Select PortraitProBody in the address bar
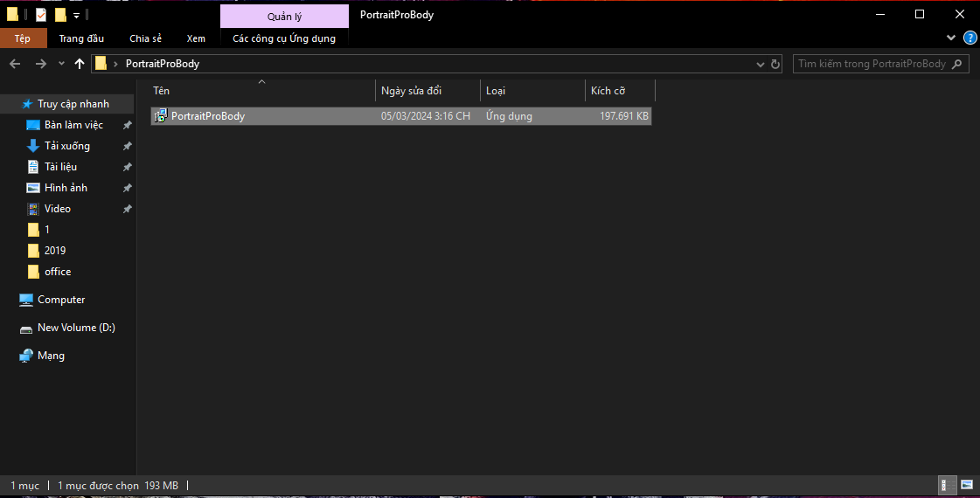The image size is (980, 498). (x=163, y=64)
